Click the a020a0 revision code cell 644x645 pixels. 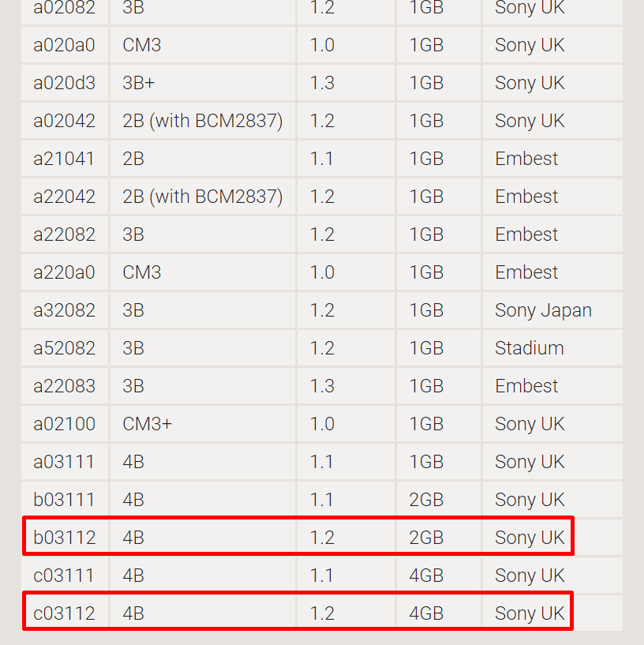click(x=64, y=45)
